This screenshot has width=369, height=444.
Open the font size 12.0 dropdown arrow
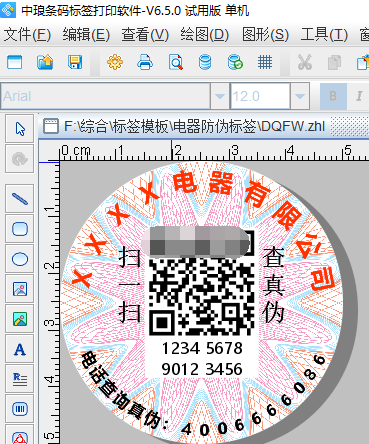coord(300,96)
